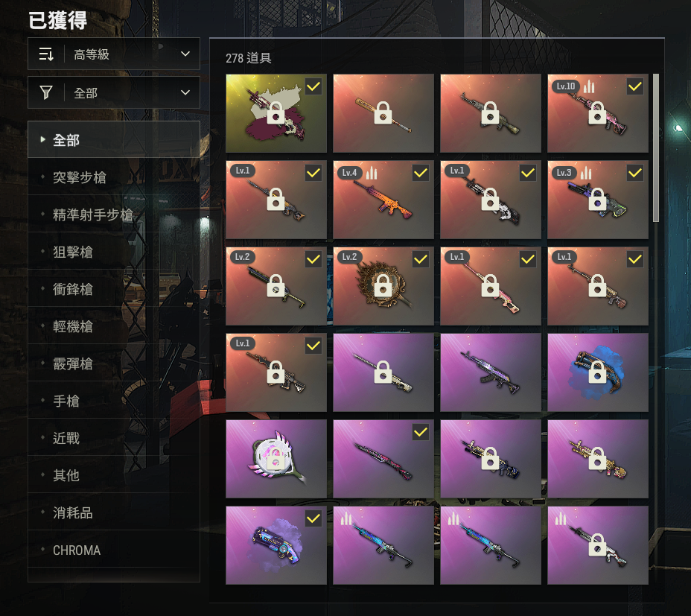Uncheck the Lv.10 pink rifle checkbox
Viewport: 691px width, 616px height.
(635, 86)
